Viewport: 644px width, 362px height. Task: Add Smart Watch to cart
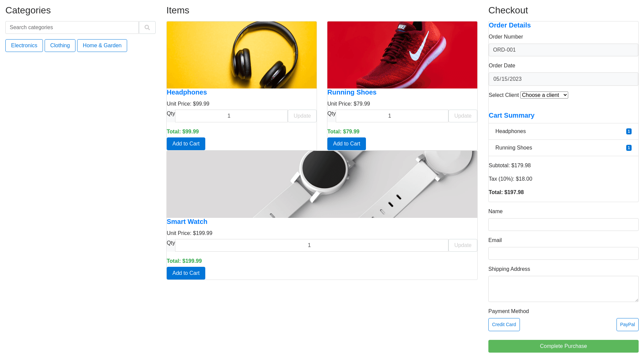(x=186, y=273)
